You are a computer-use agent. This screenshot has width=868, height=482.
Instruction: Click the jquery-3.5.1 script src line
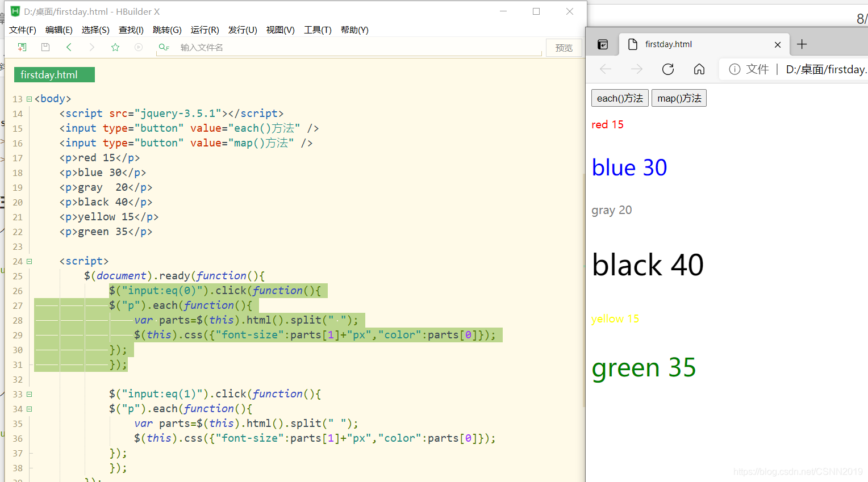coord(172,114)
